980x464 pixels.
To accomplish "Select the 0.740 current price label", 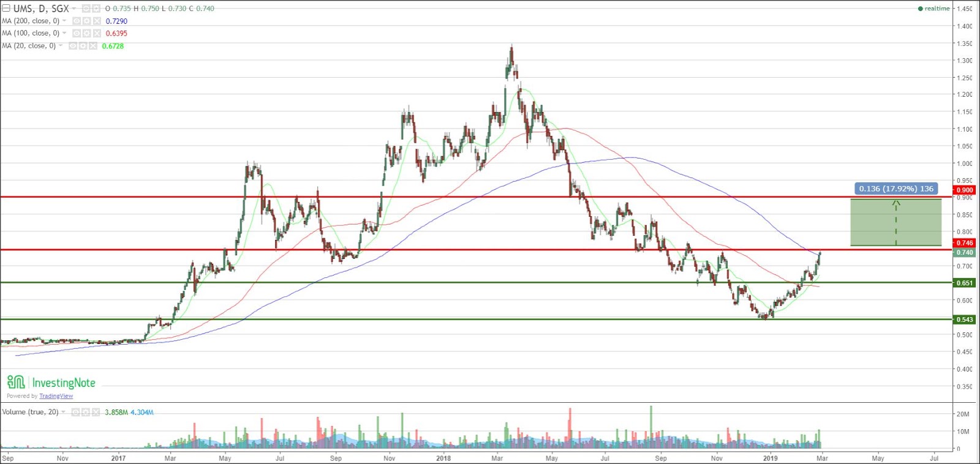I will tap(965, 252).
